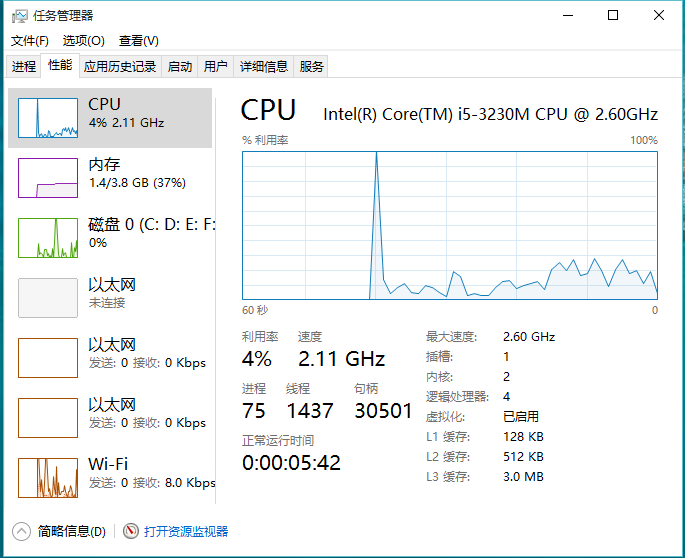Viewport: 685px width, 558px height.
Task: Open the File (文件) menu
Action: (30, 41)
